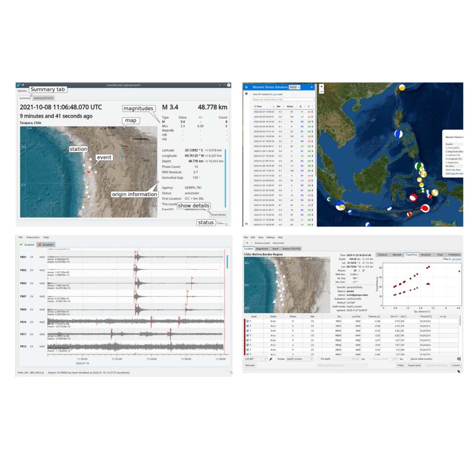Open the hamburger menu in Moment Tensor Solutions
The image size is (476, 476).
pyautogui.click(x=246, y=87)
